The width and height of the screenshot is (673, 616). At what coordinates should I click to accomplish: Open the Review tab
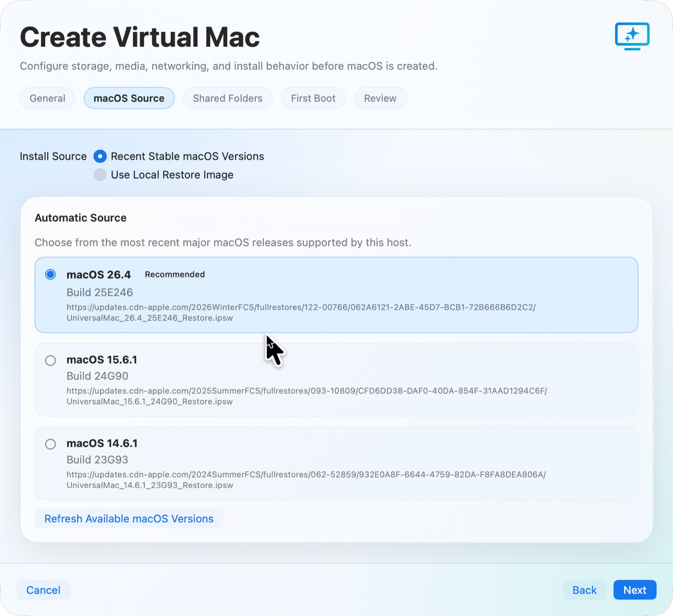click(x=380, y=98)
